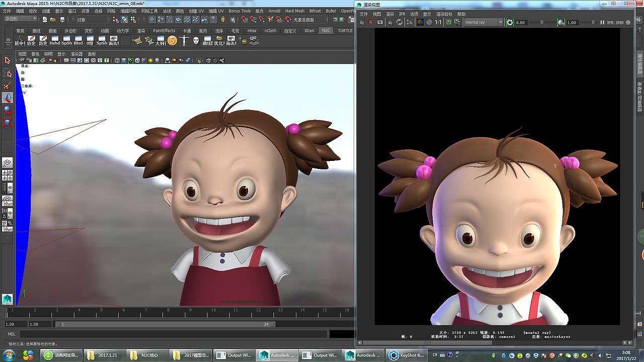Save the scene with the floppy icon

(x=62, y=20)
